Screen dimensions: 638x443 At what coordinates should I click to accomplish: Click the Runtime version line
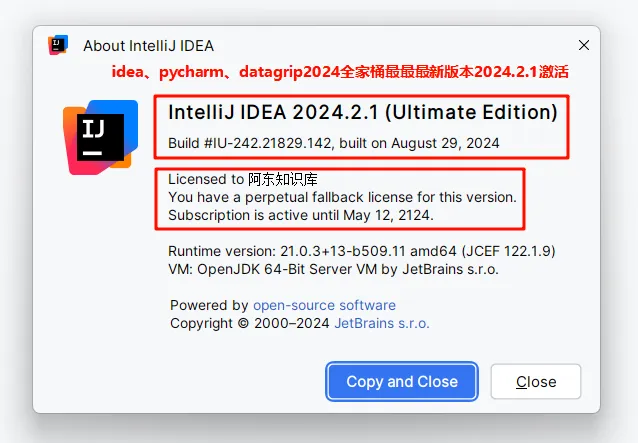tap(361, 251)
